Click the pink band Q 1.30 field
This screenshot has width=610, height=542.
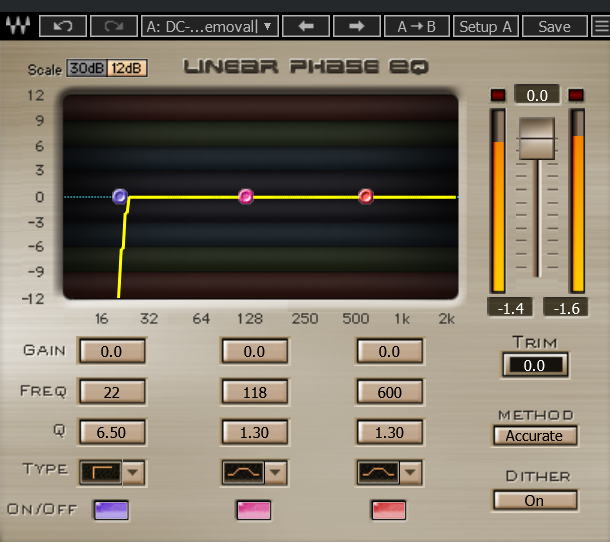pyautogui.click(x=254, y=432)
